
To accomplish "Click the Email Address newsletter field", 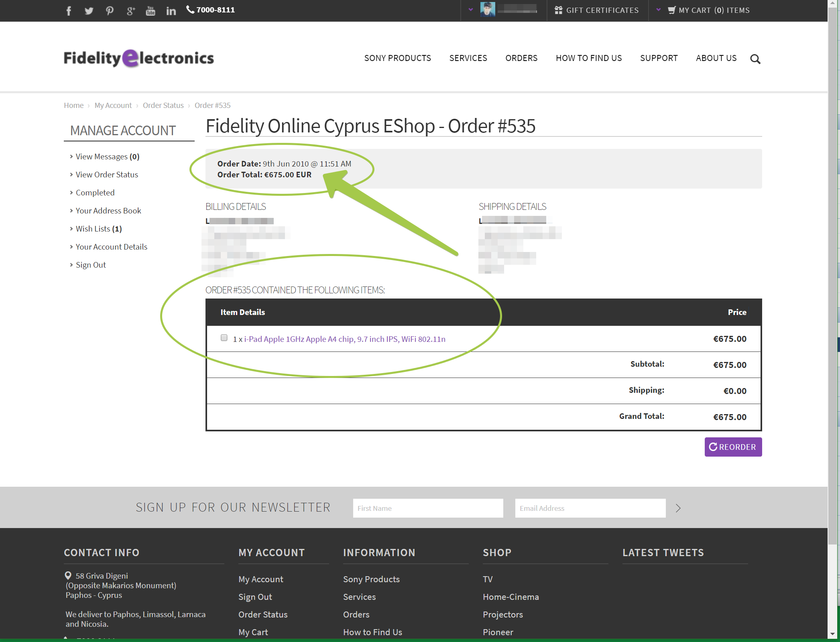I will (x=590, y=508).
